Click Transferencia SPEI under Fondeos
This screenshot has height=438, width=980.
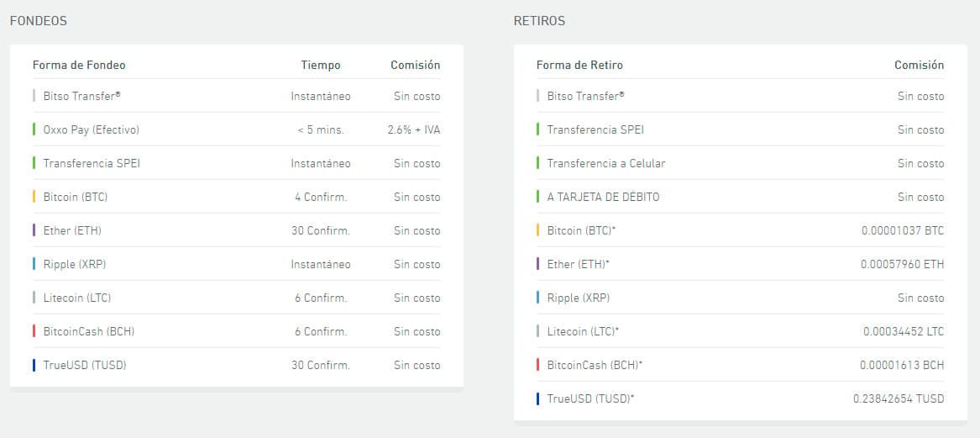(91, 163)
